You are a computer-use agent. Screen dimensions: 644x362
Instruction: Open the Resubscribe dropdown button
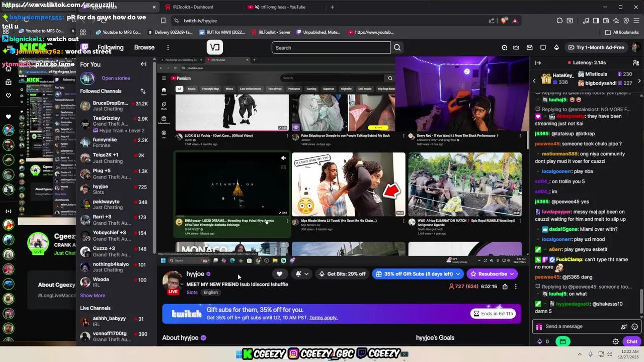tap(492, 274)
